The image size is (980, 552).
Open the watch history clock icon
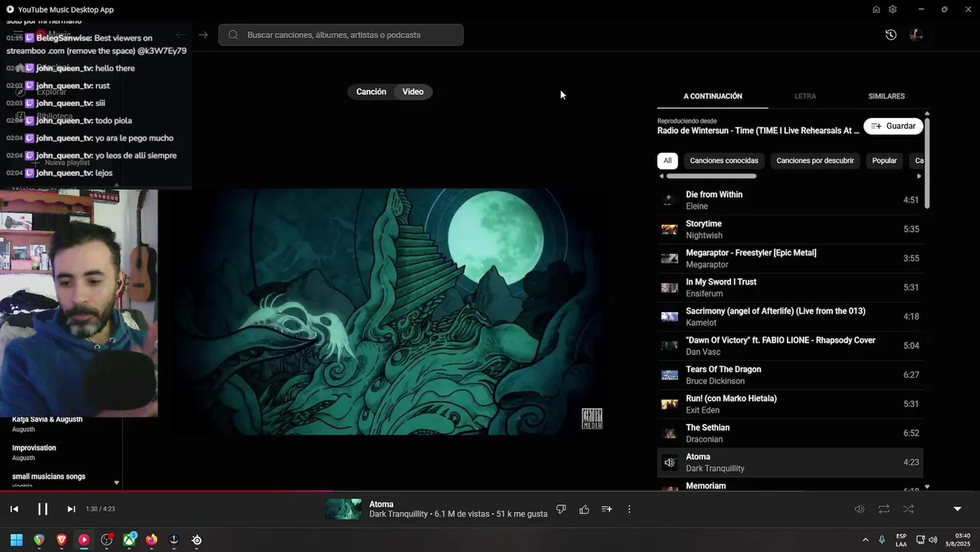(890, 34)
